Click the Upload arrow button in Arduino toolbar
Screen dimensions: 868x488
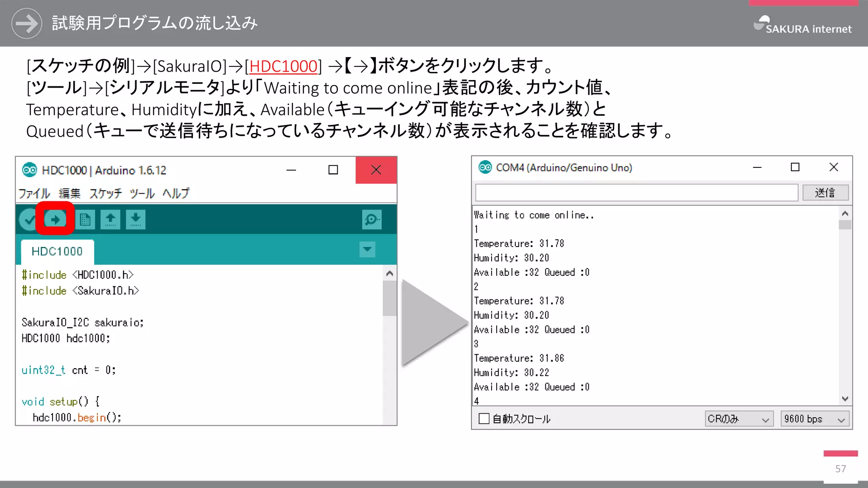point(55,219)
